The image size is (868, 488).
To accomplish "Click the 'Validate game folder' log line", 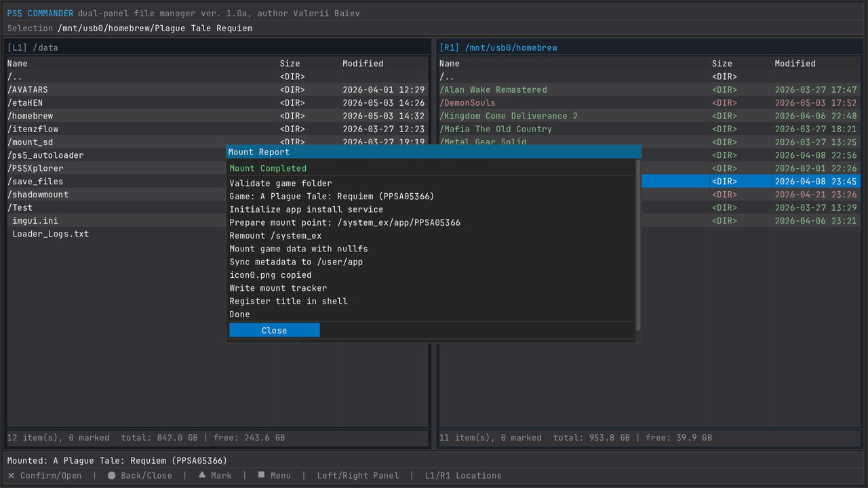I will point(281,184).
